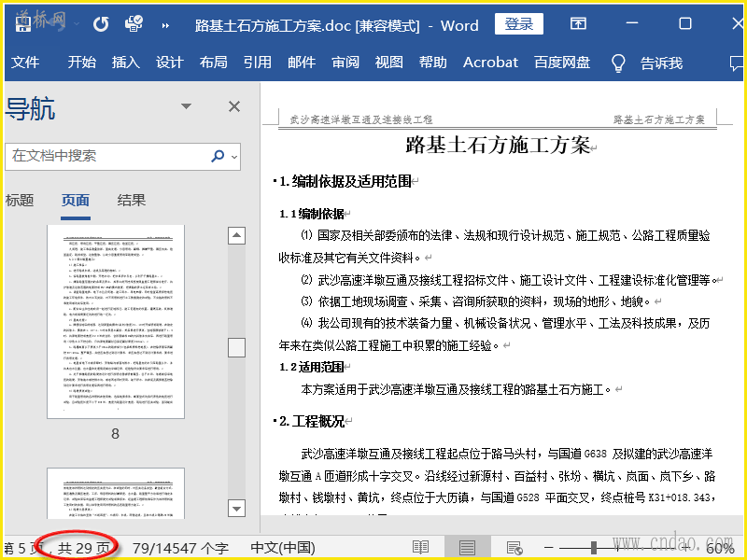Image resolution: width=747 pixels, height=560 pixels.
Task: Switch to Read Mode view icon
Action: point(421,548)
